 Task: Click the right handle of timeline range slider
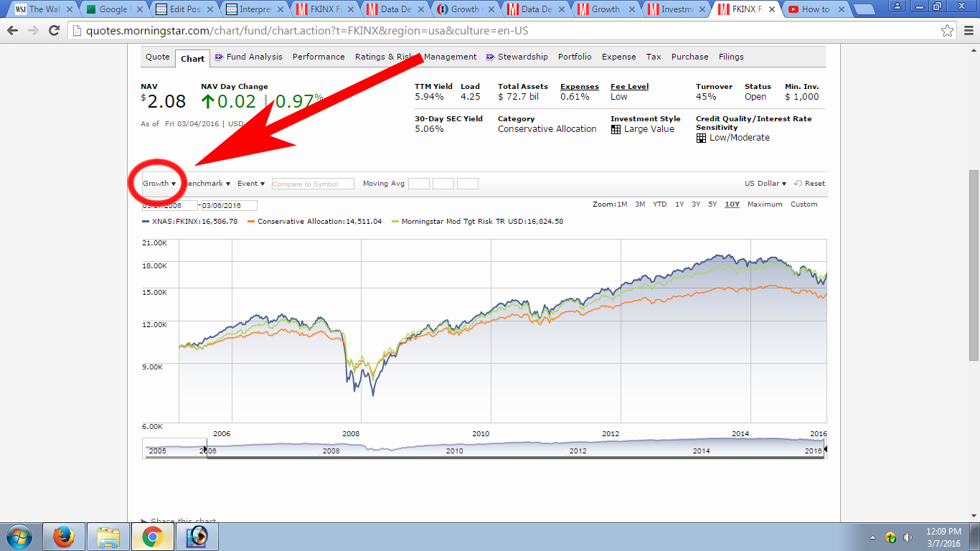[825, 450]
